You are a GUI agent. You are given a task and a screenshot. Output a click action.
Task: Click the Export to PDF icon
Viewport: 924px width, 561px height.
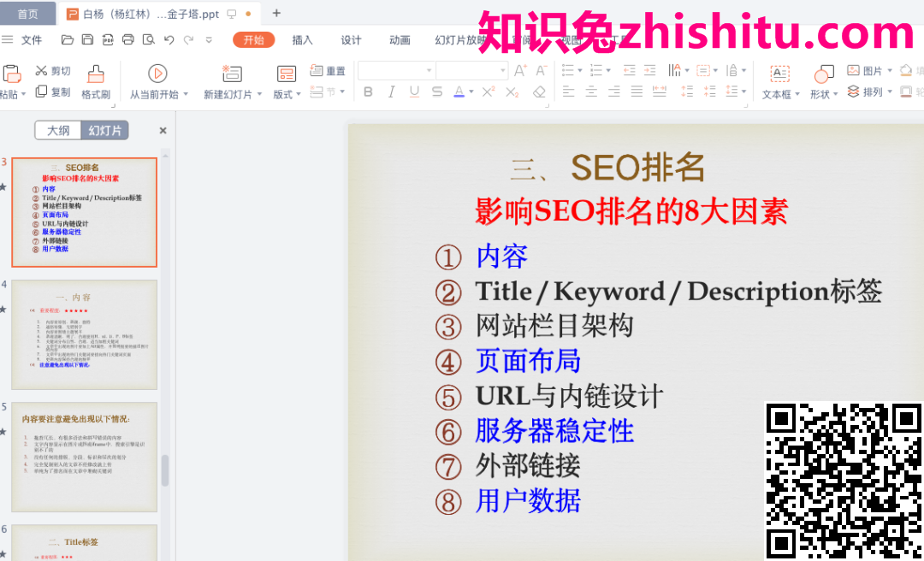point(108,40)
